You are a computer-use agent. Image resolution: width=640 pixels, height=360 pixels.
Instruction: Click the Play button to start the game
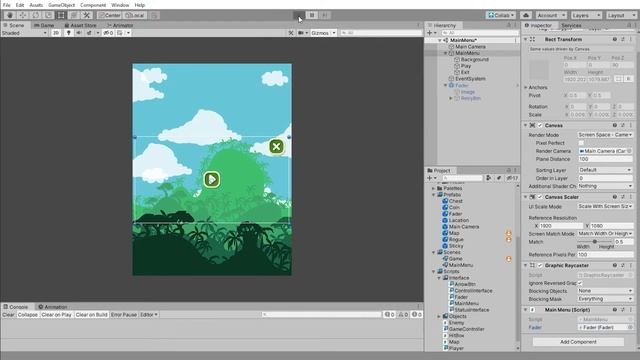299,16
